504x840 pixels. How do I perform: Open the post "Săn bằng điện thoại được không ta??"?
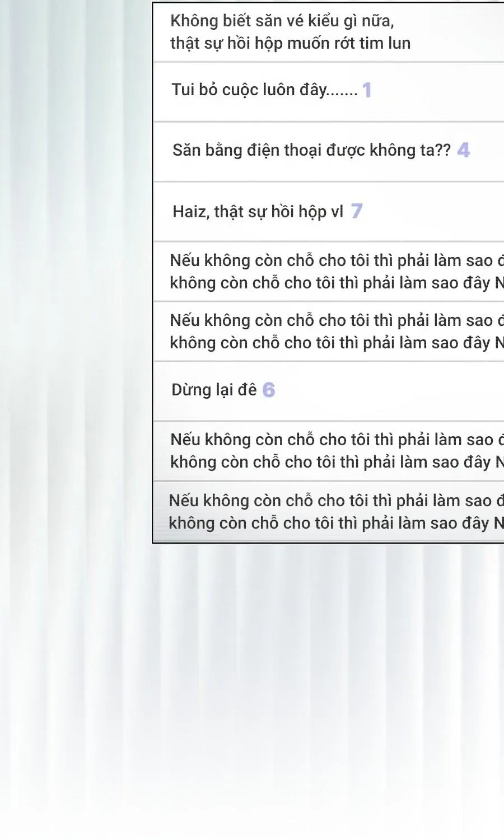coord(329,152)
